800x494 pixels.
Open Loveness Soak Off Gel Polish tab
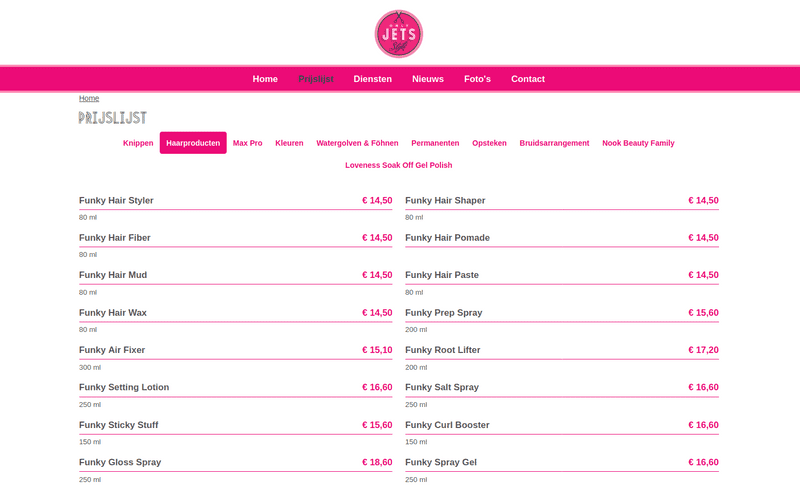pos(398,165)
